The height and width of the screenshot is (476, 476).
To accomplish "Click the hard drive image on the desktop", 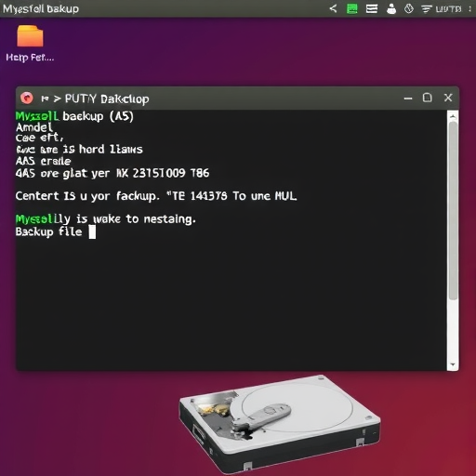I will [x=280, y=423].
